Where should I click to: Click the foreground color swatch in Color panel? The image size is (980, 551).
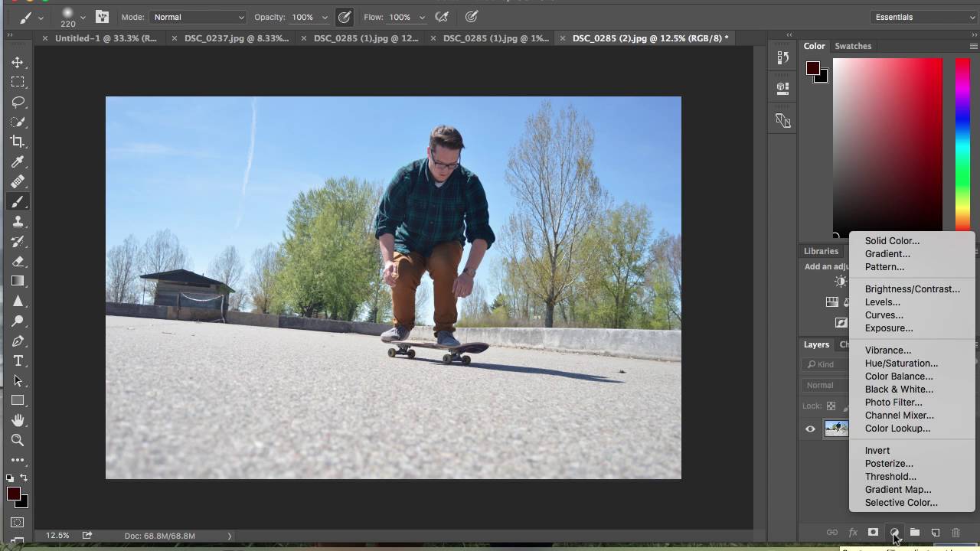[x=812, y=69]
